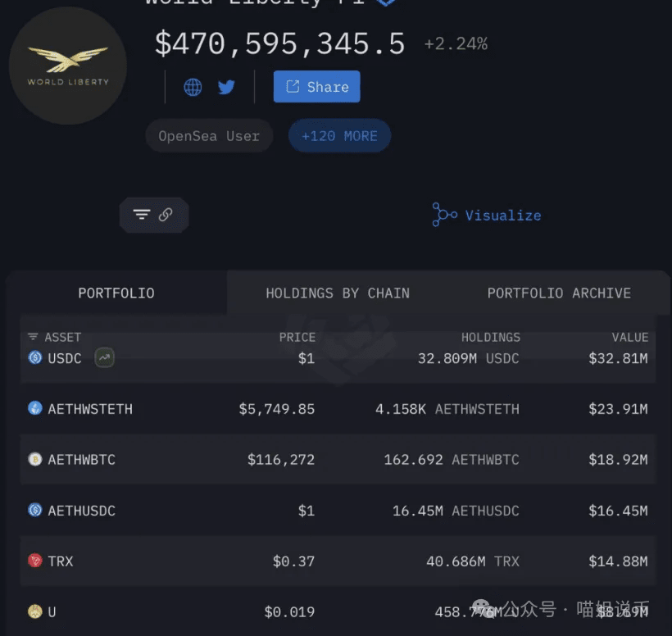Switch to Portfolio Archive tab
The width and height of the screenshot is (672, 636).
559,293
